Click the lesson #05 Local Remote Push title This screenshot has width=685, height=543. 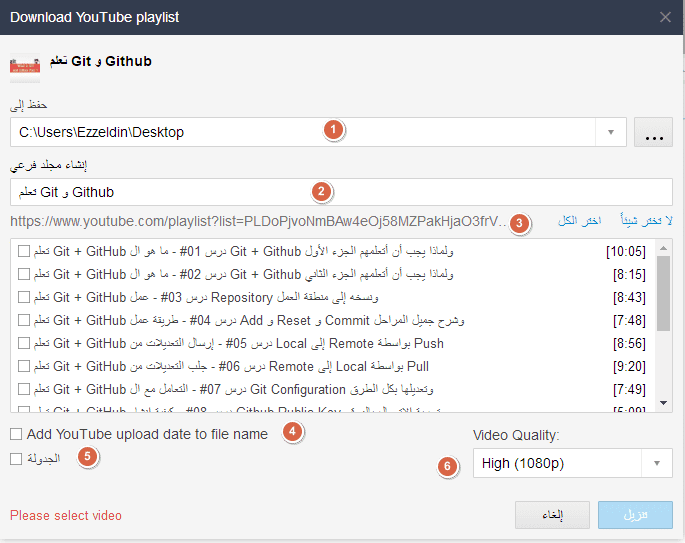(x=239, y=343)
